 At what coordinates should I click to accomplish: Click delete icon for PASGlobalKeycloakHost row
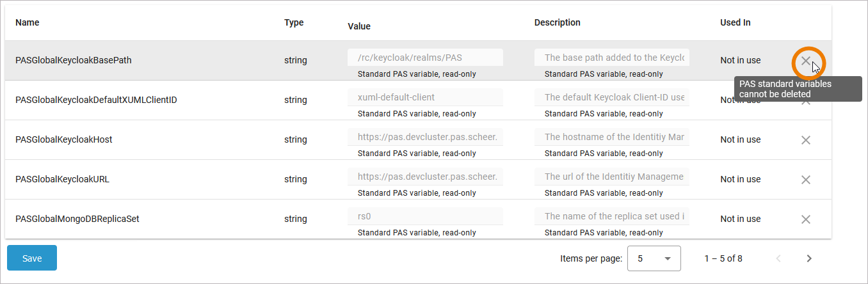(806, 140)
